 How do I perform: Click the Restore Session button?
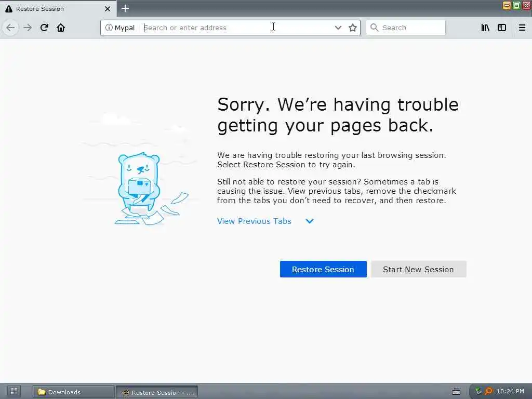(323, 269)
